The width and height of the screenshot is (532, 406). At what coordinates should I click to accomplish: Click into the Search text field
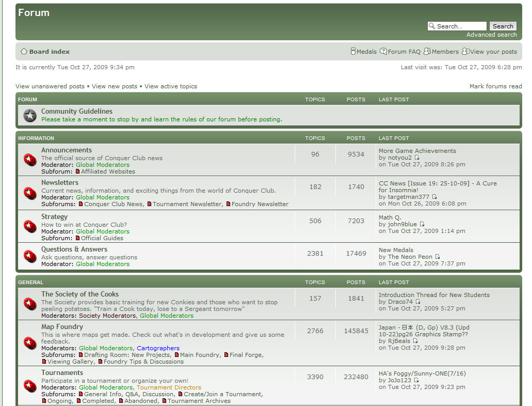coord(457,26)
